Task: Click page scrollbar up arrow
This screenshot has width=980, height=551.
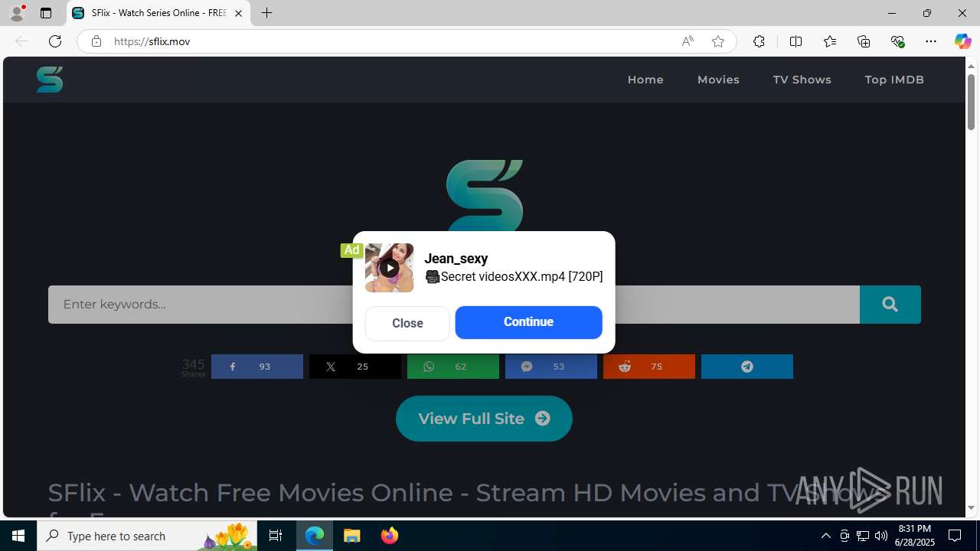Action: [971, 66]
